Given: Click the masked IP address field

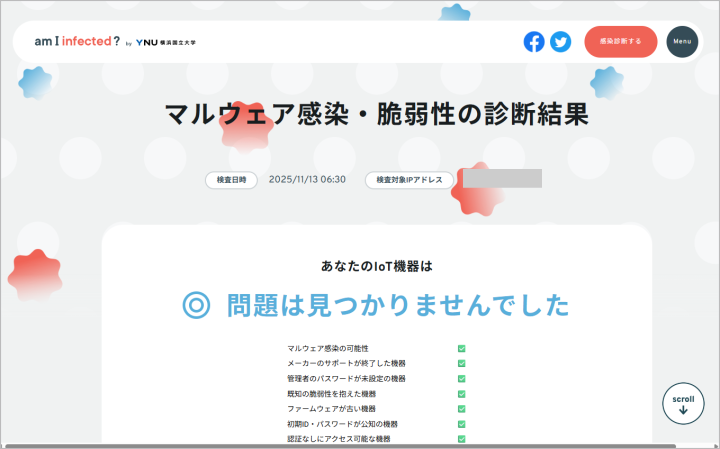Looking at the screenshot, I should pos(501,179).
